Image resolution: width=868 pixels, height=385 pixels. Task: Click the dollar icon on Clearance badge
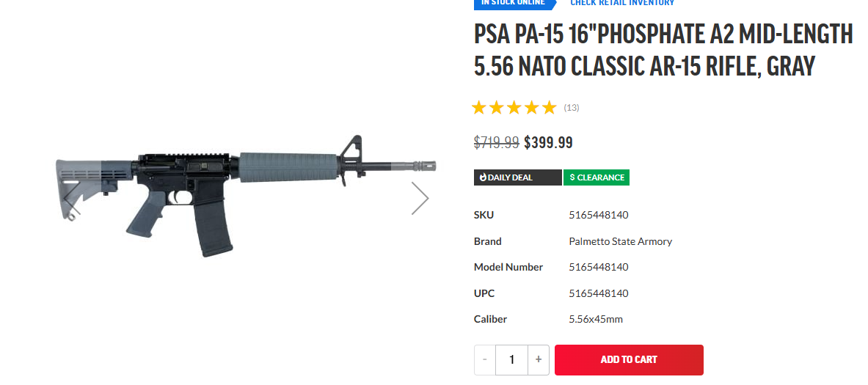pyautogui.click(x=572, y=177)
